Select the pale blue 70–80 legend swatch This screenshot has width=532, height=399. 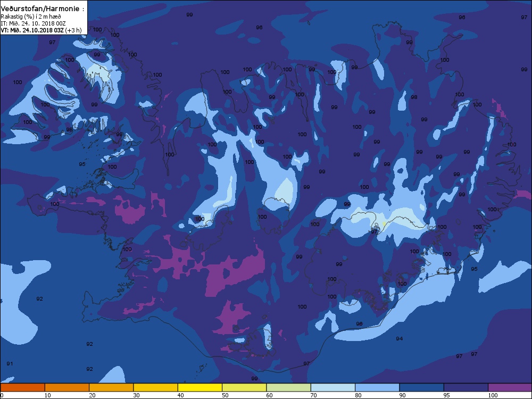coord(333,387)
